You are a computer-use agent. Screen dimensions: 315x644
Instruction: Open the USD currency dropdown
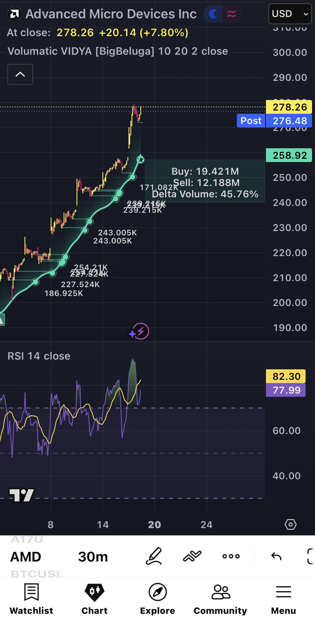point(290,14)
